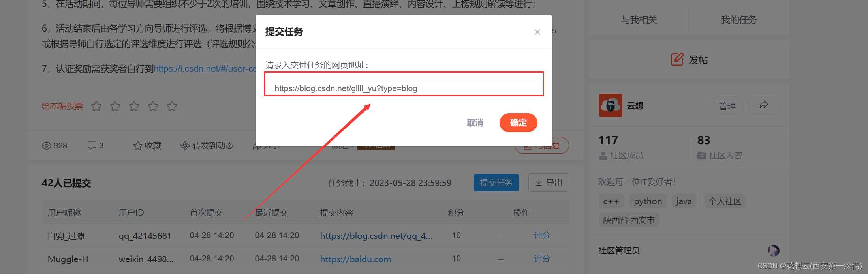Click the blue 提交任务 button

click(496, 183)
